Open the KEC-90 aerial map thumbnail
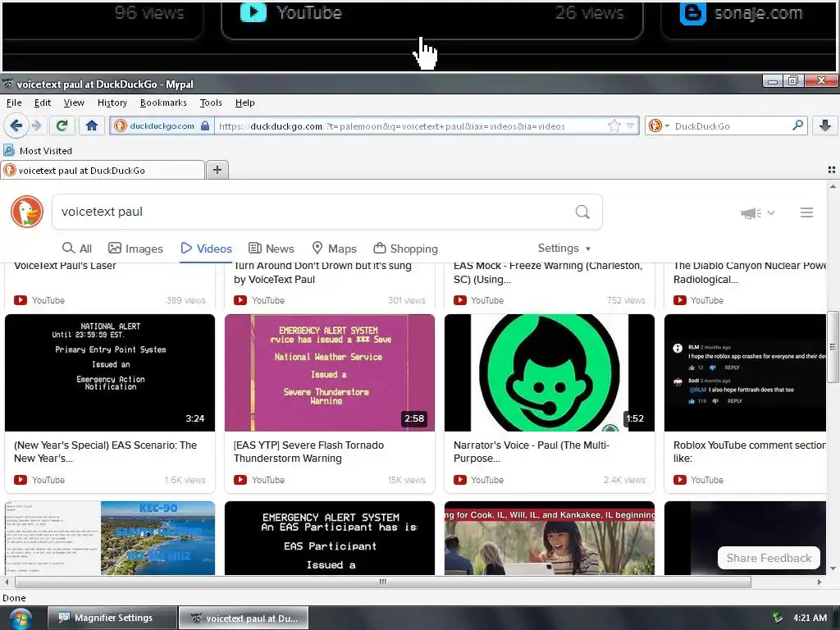The image size is (840, 630). tap(110, 538)
